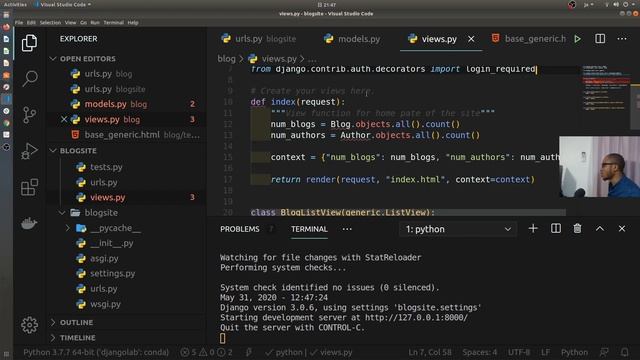Collapse the BLOGSITE folder section
Viewport: 640px width, 360px height.
coord(53,151)
